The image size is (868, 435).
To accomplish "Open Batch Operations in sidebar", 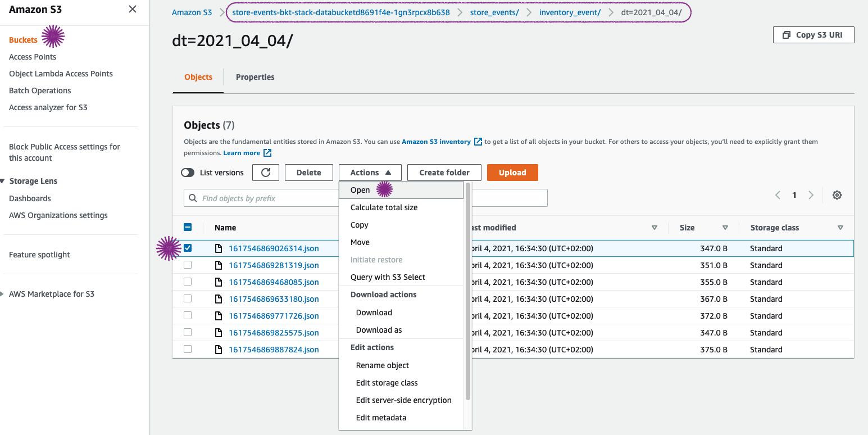I will pos(40,90).
